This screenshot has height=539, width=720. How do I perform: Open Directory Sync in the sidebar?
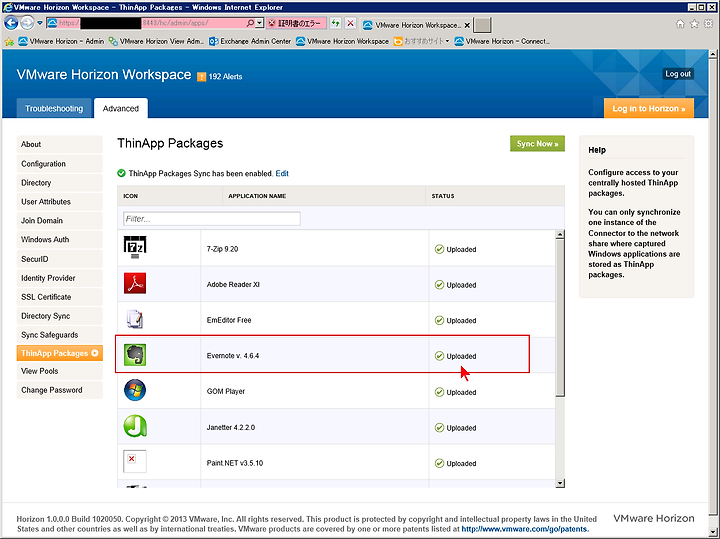click(x=60, y=316)
